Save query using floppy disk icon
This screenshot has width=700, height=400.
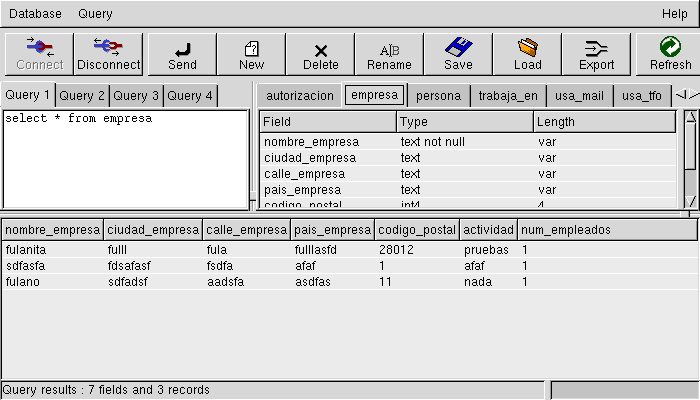pyautogui.click(x=458, y=53)
